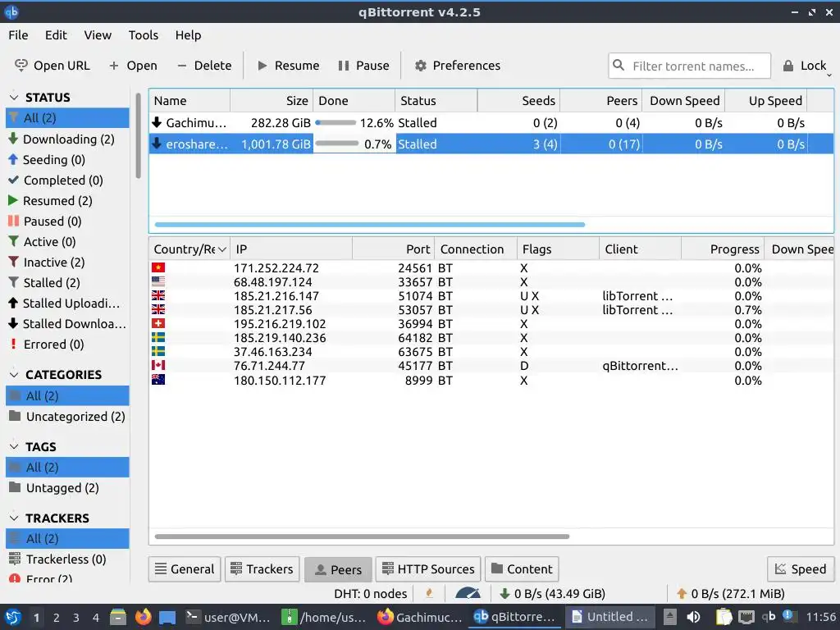Open Preferences with the gear icon
Viewport: 840px width, 630px height.
(421, 66)
